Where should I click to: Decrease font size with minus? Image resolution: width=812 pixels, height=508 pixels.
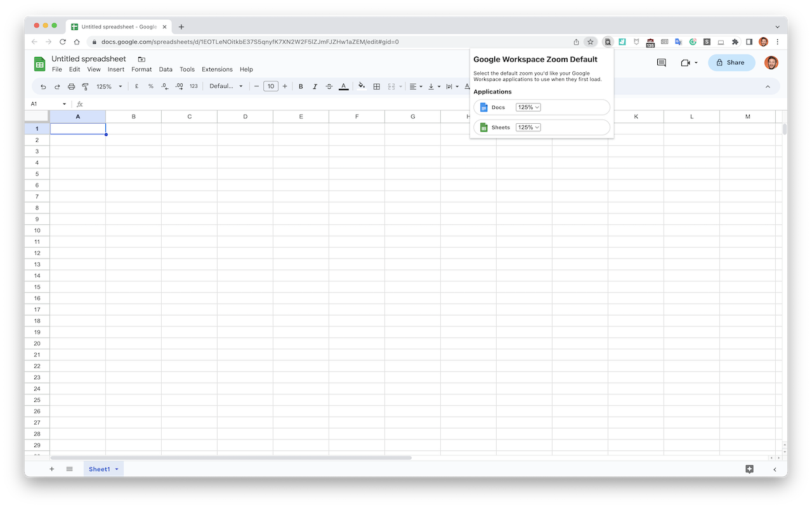coord(257,86)
